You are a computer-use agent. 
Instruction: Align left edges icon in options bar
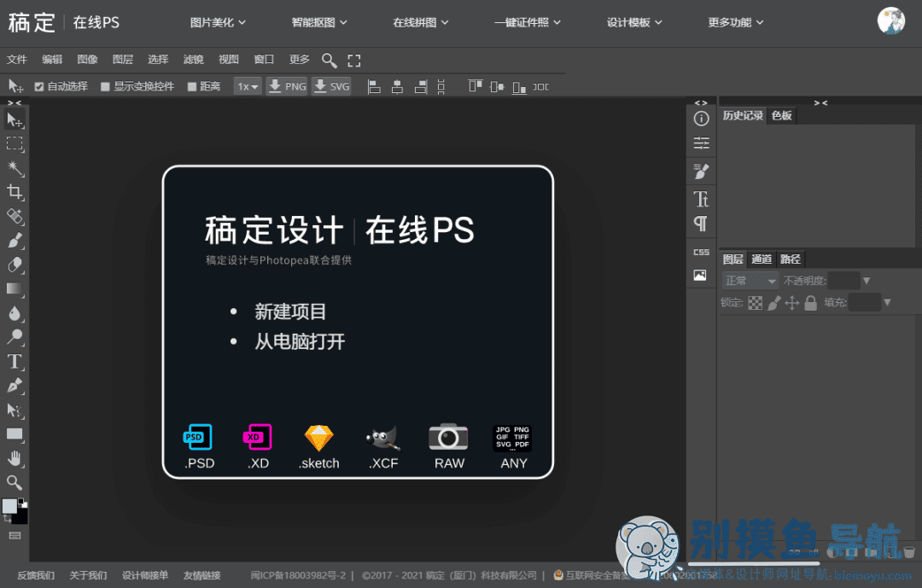pos(374,87)
